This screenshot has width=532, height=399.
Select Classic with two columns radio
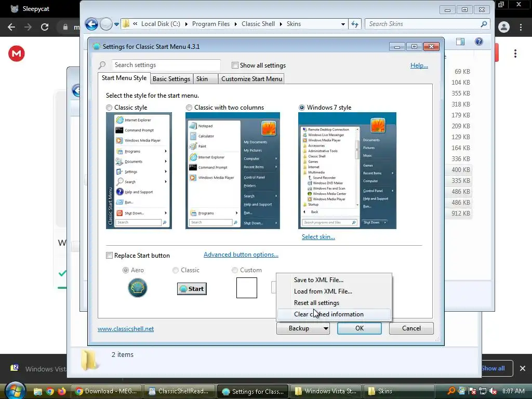click(x=189, y=108)
